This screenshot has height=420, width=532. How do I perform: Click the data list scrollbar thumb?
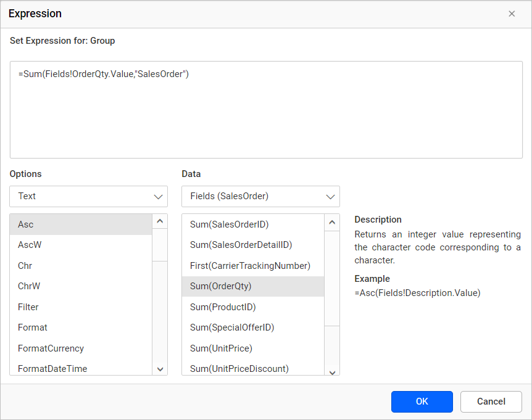pyautogui.click(x=332, y=279)
